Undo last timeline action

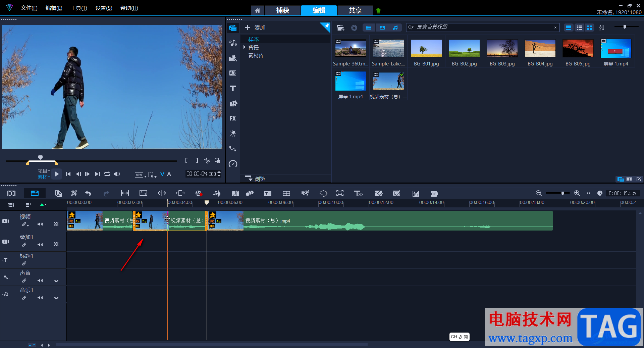pos(88,193)
